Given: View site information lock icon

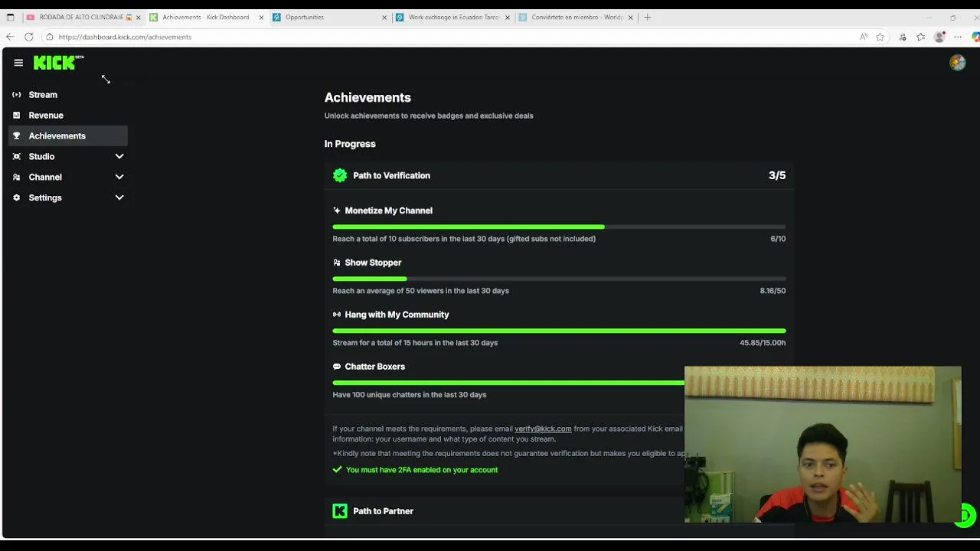Looking at the screenshot, I should [49, 37].
